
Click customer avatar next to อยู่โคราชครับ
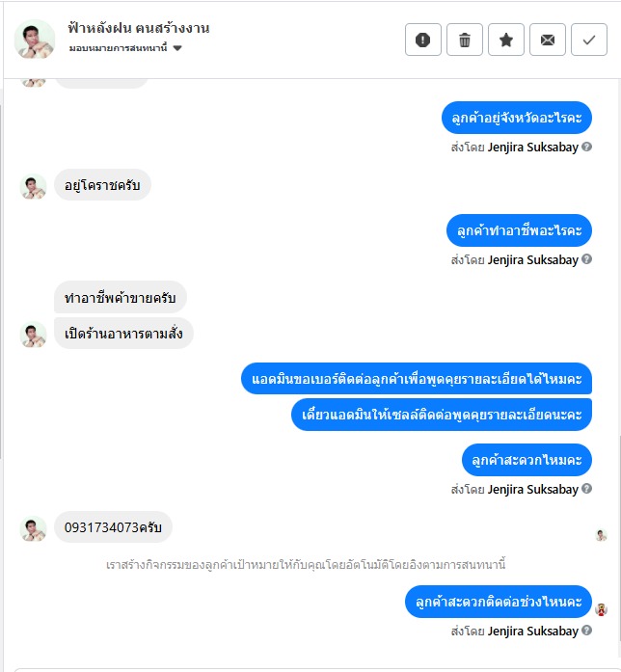coord(33,186)
